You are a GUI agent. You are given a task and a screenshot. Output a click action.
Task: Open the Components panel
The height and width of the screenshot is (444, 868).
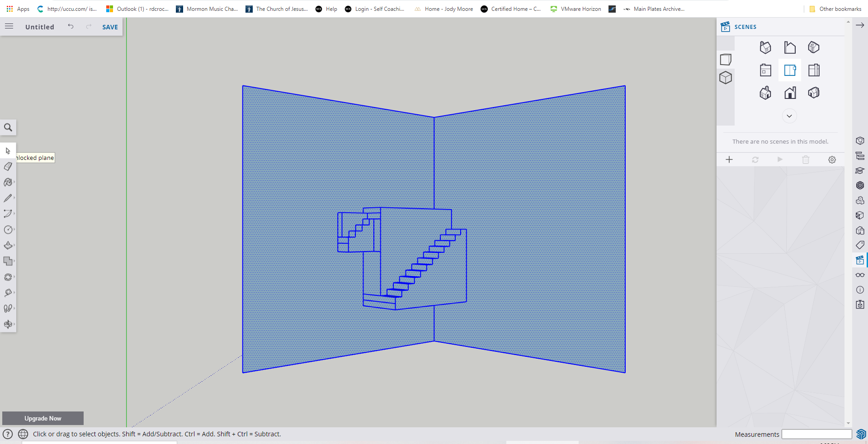coord(860,200)
